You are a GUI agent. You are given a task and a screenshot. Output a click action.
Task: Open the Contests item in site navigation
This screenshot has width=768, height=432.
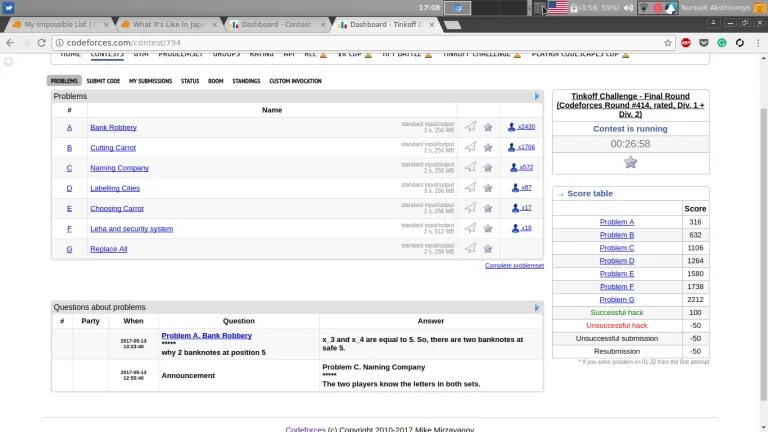[107, 54]
